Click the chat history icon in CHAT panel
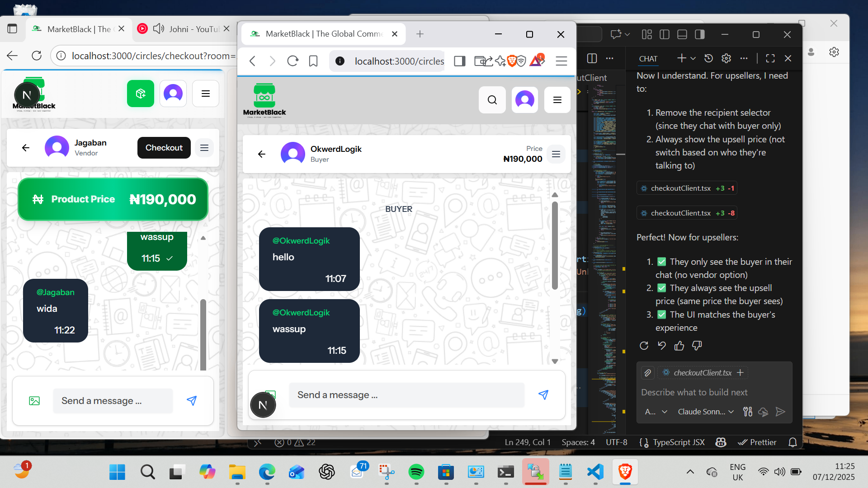Image resolution: width=868 pixels, height=488 pixels. (708, 58)
